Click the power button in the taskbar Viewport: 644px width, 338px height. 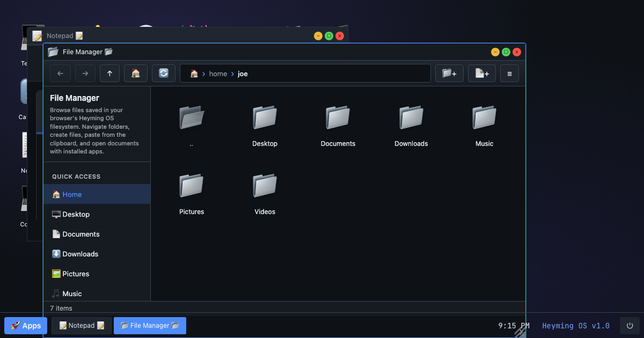(630, 326)
